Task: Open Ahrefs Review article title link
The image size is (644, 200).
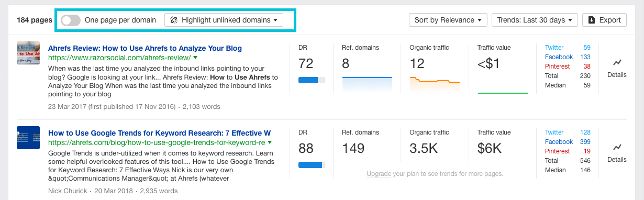Action: click(x=145, y=48)
